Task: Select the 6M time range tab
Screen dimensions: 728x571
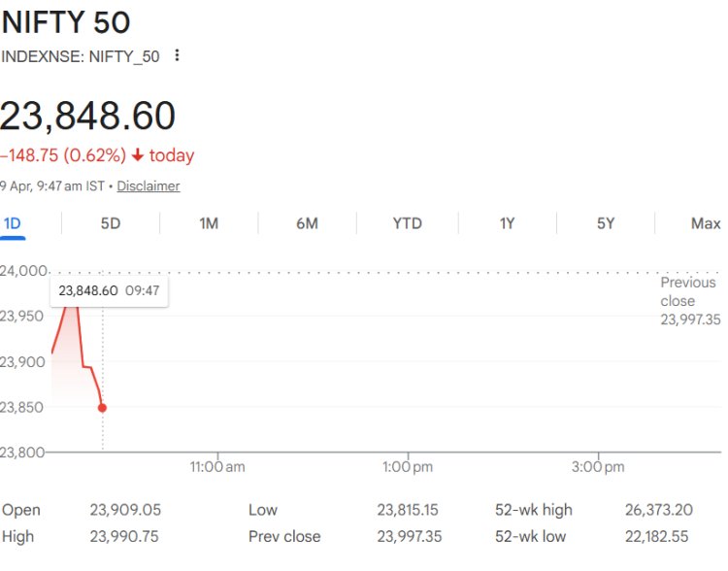Action: coord(307,223)
